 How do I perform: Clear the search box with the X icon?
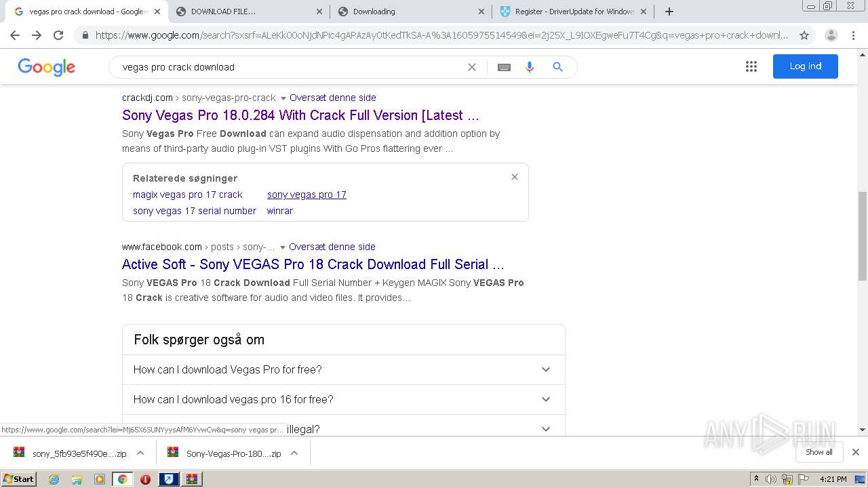pos(472,67)
